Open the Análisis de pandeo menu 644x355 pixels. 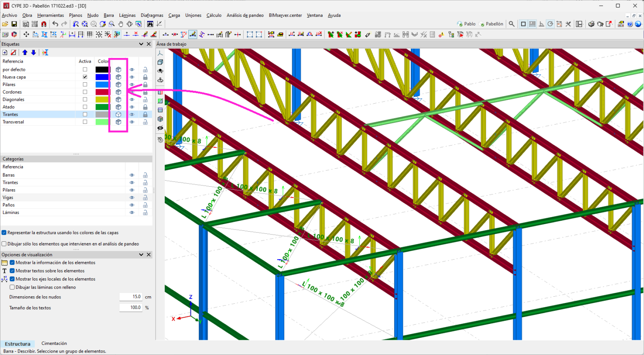pos(245,15)
